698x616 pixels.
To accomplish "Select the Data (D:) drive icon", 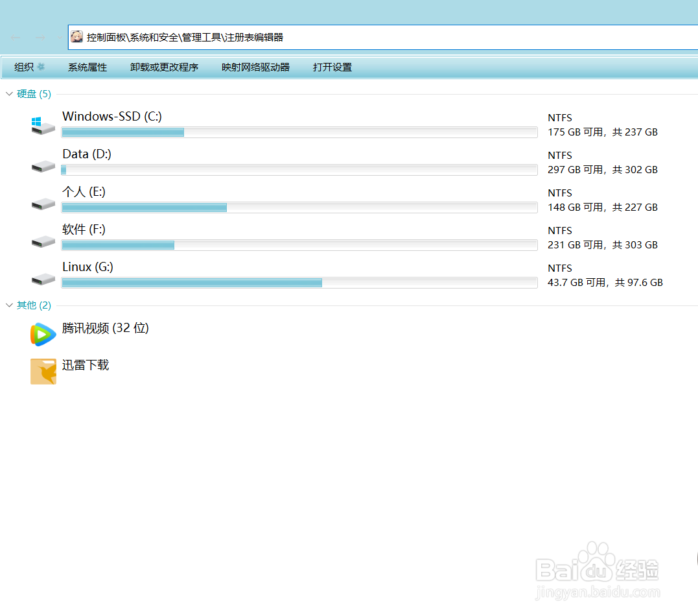I will [43, 167].
